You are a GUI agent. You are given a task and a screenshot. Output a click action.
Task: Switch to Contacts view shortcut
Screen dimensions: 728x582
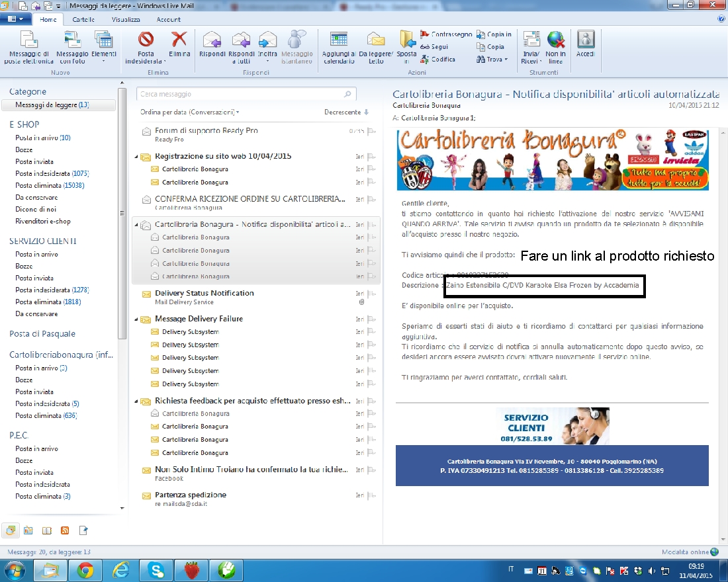47,530
